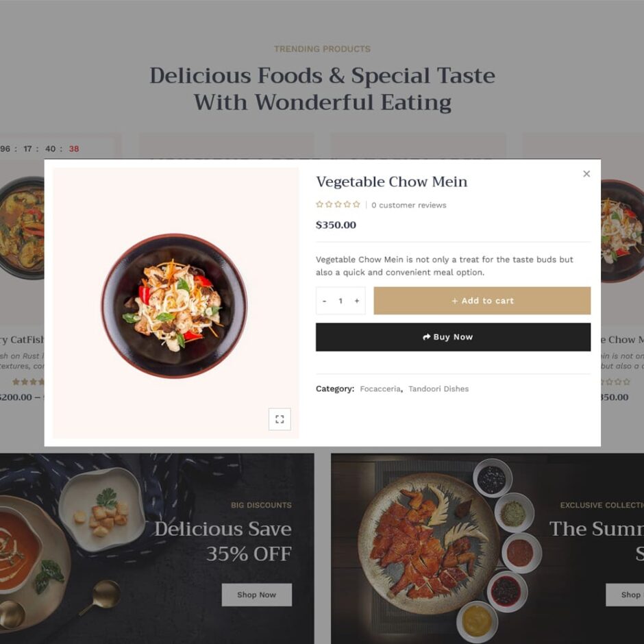Image resolution: width=644 pixels, height=644 pixels.
Task: Open fullscreen image view icon
Action: (x=280, y=419)
